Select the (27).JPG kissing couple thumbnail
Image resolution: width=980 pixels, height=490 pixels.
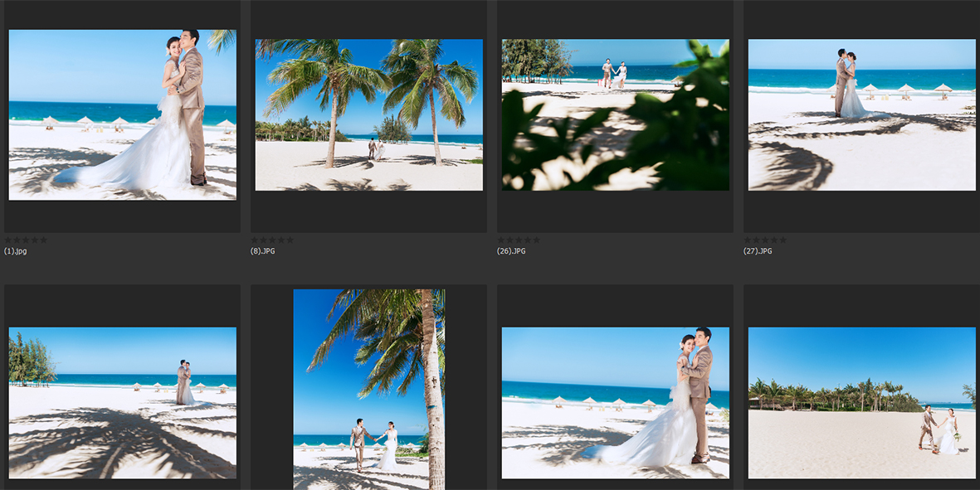point(862,115)
